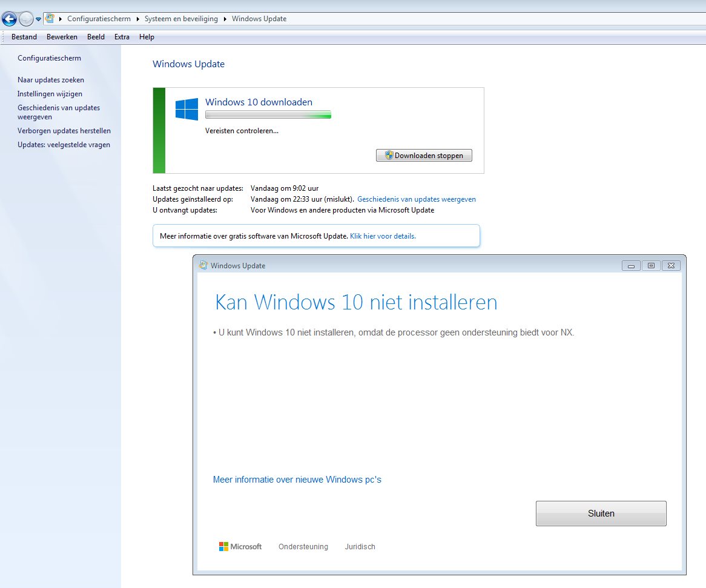
Task: Open the Extra menu
Action: [122, 37]
